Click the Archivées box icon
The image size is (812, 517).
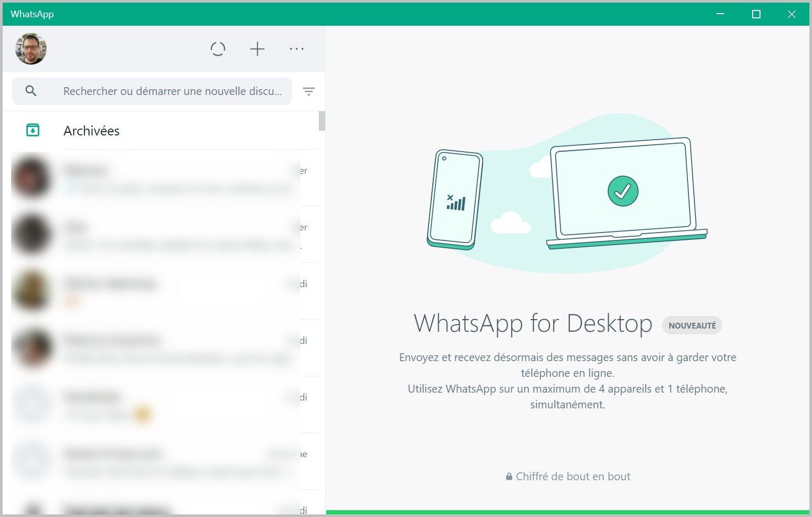(x=33, y=130)
